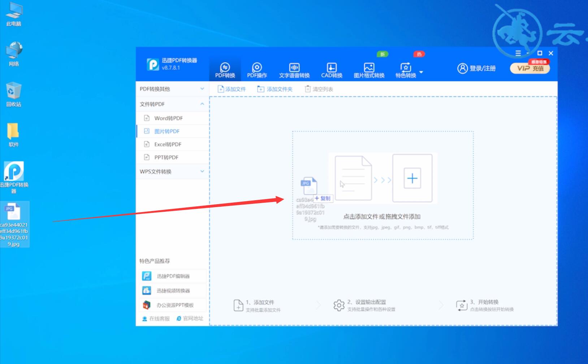Collapse the 文件转PDF section
The width and height of the screenshot is (588, 364).
173,104
